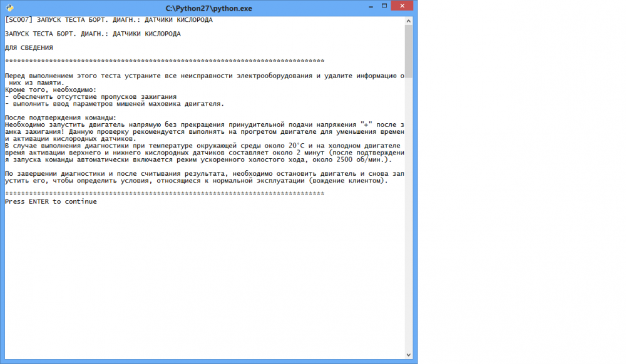Click the vertical scrollbar thumb
Viewport: 626px width, 364px height.
(408, 51)
